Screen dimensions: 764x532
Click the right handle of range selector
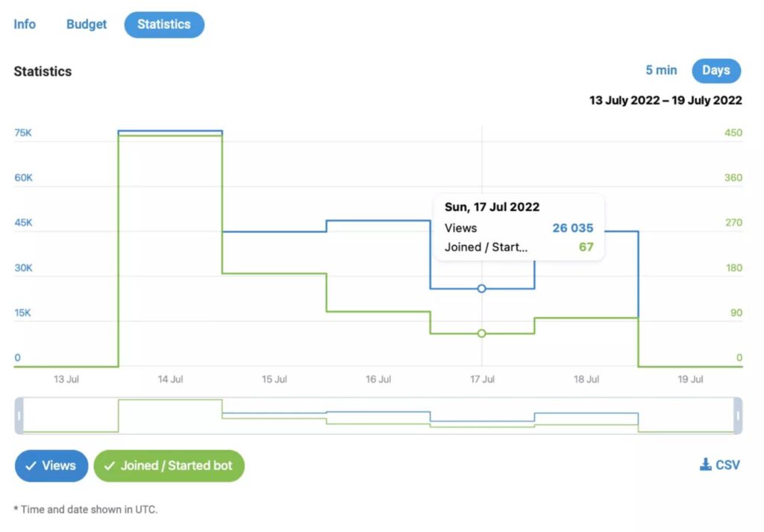(738, 416)
